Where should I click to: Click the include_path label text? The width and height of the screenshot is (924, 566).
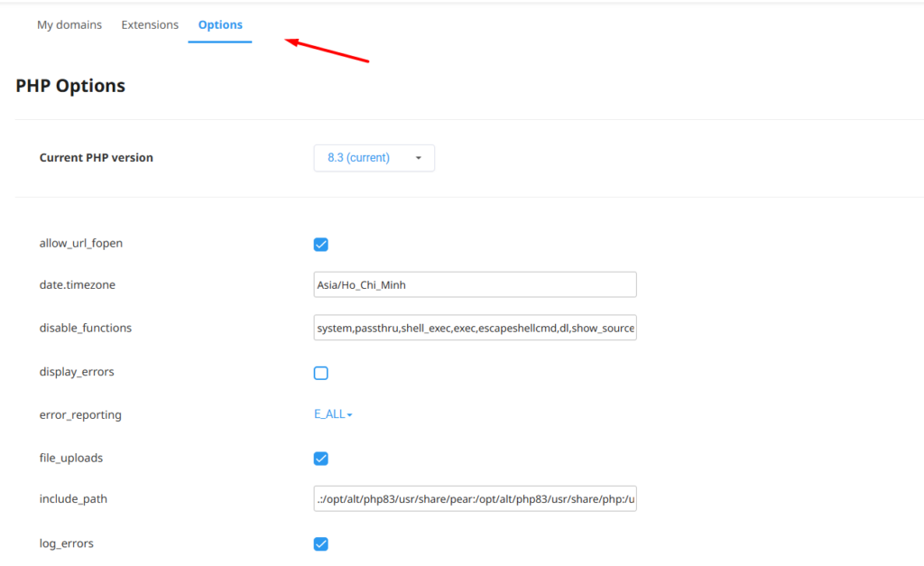74,499
